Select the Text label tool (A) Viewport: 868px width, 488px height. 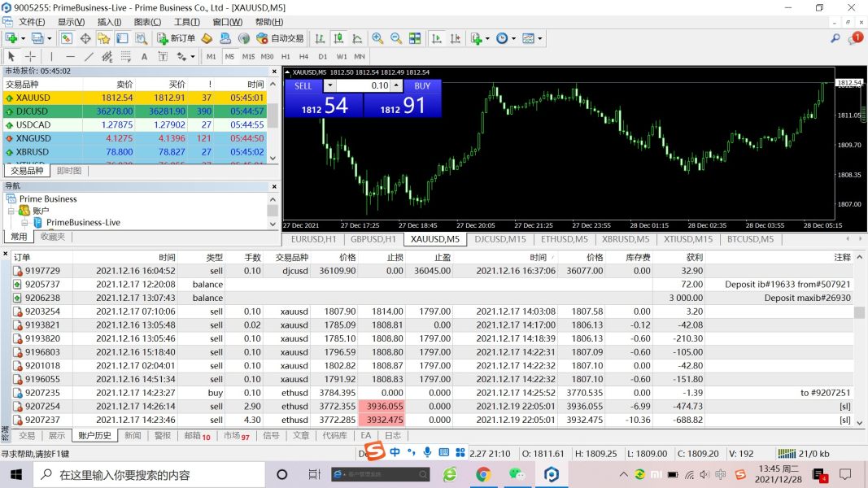(144, 57)
